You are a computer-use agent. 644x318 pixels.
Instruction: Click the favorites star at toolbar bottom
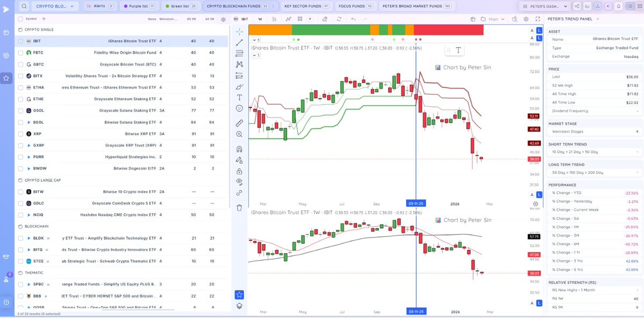coord(239,294)
